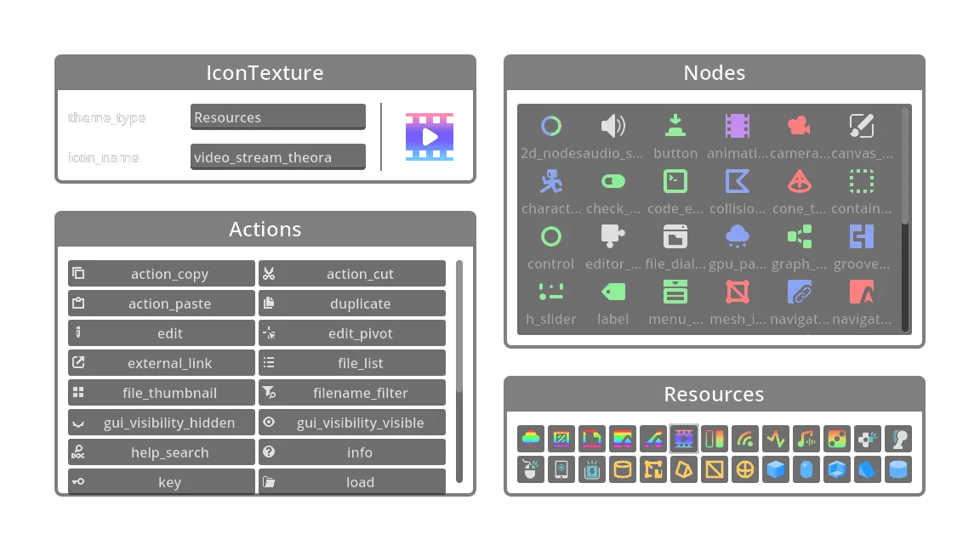Click the filename_filter button
The image size is (980, 551).
tap(352, 393)
